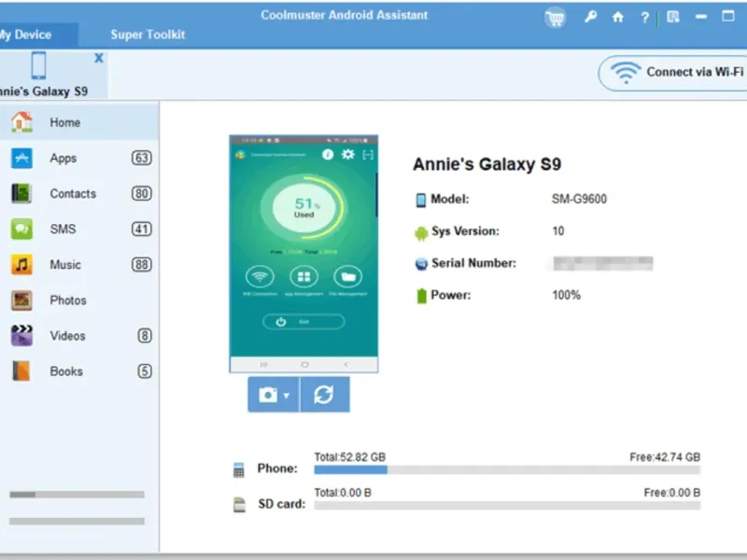The width and height of the screenshot is (747, 560).
Task: Close Annie's Galaxy S9 device tab
Action: click(x=99, y=58)
